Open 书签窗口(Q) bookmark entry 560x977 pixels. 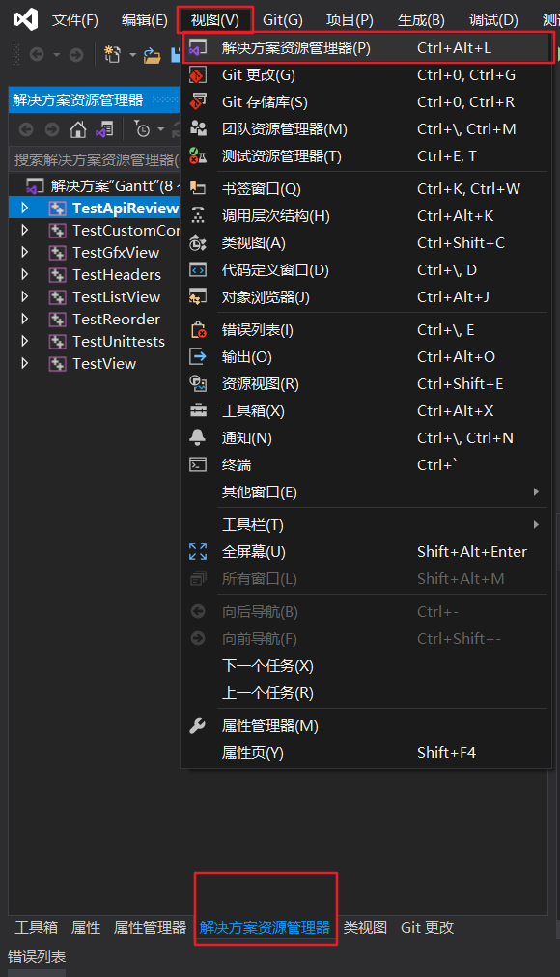point(366,189)
